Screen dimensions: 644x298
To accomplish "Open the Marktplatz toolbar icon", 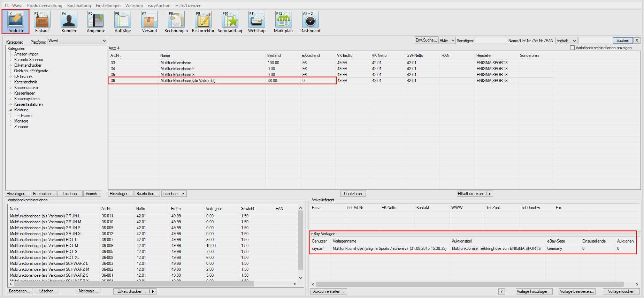I will [x=284, y=22].
